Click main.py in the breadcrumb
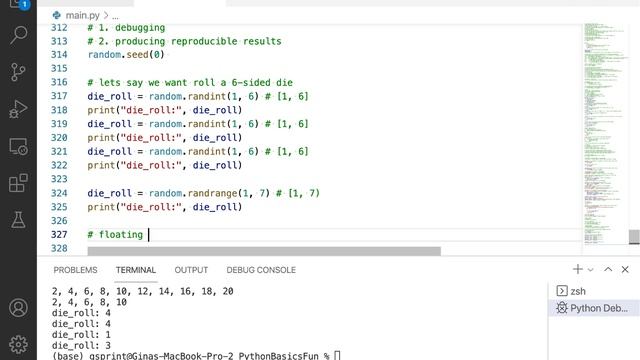Screen dimensions: 640x360 [x=82, y=16]
